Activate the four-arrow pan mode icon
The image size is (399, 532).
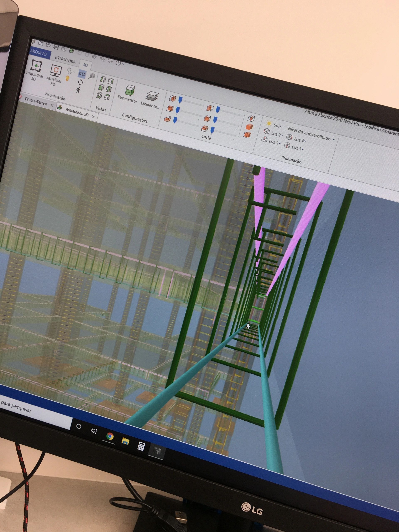[x=80, y=82]
